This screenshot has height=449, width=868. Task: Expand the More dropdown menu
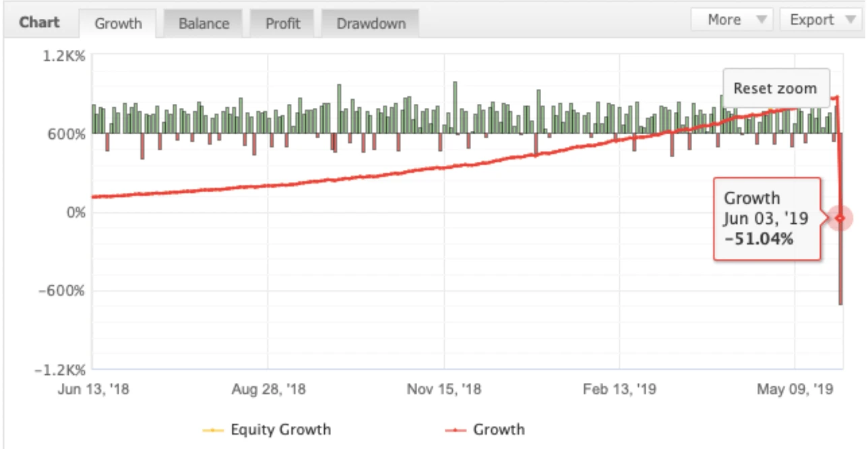[x=731, y=20]
